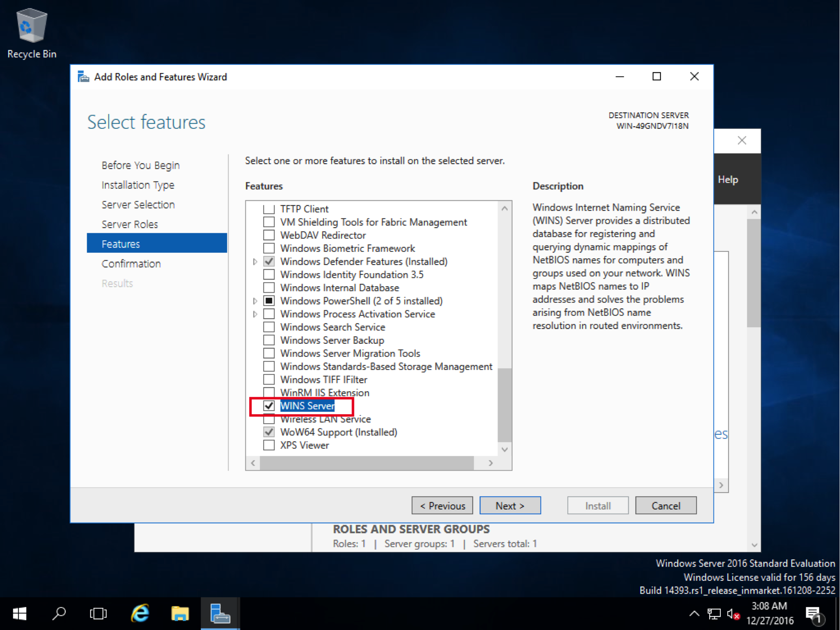Click Server Manager scrollbar down arrow
This screenshot has width=840, height=630.
click(x=754, y=545)
